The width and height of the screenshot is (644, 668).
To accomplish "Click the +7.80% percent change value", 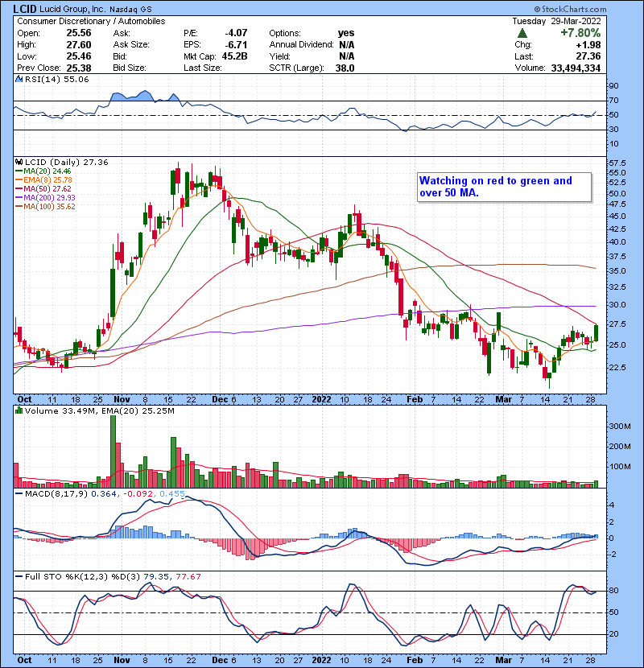I will pyautogui.click(x=580, y=33).
